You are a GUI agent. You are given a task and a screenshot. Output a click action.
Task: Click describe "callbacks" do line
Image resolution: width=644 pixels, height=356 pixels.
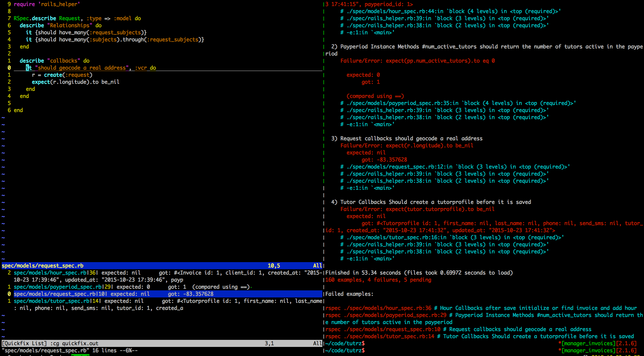click(x=54, y=61)
